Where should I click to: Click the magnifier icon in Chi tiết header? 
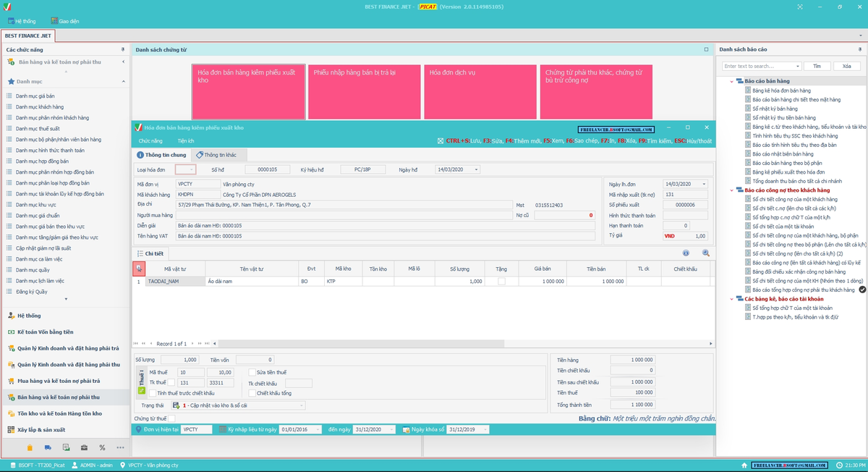tap(706, 253)
